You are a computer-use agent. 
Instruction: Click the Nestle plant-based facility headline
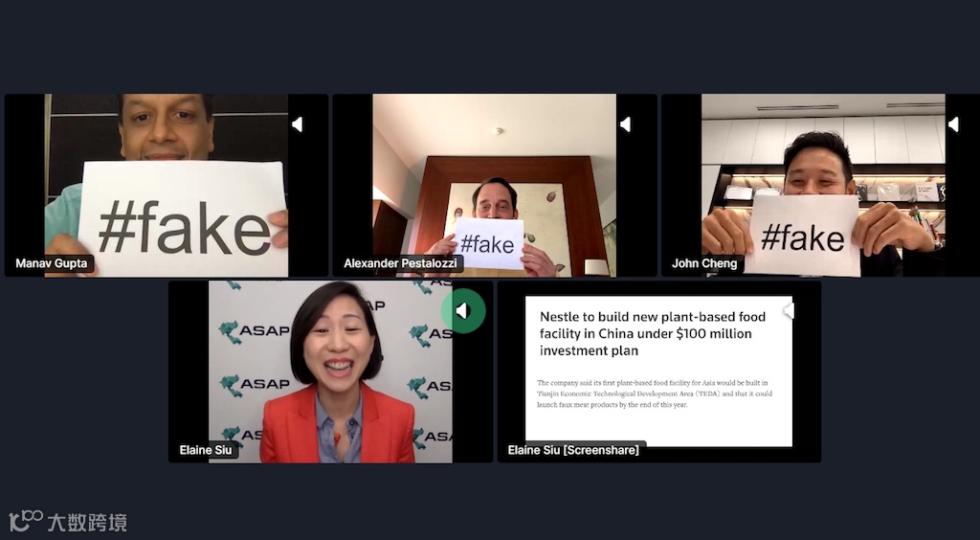tap(653, 333)
